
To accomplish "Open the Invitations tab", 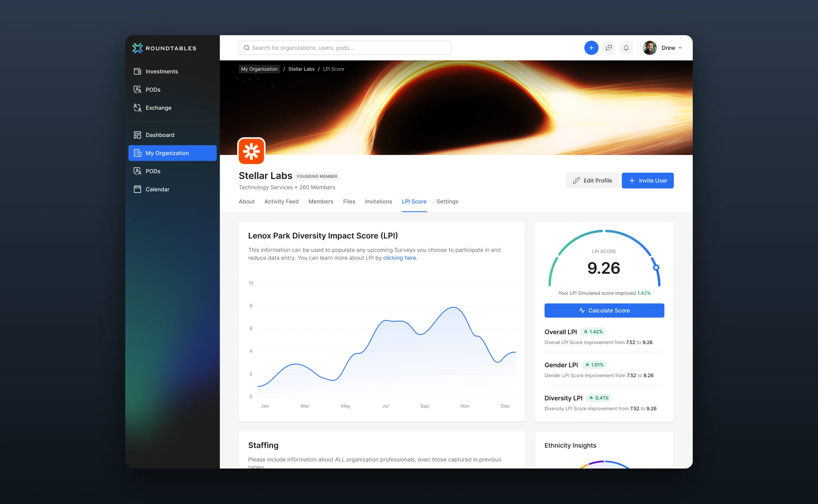I will [x=378, y=202].
